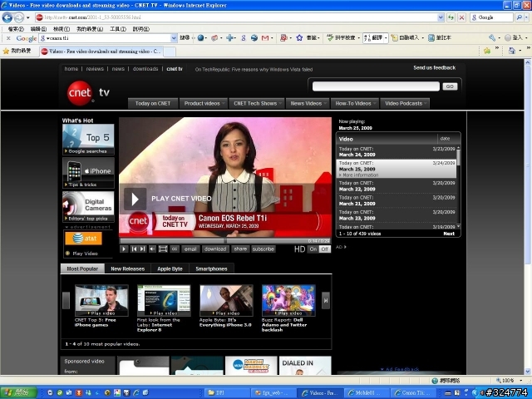Click the large PLAY CNET VIDEO arrow
The image size is (532, 399).
point(135,199)
